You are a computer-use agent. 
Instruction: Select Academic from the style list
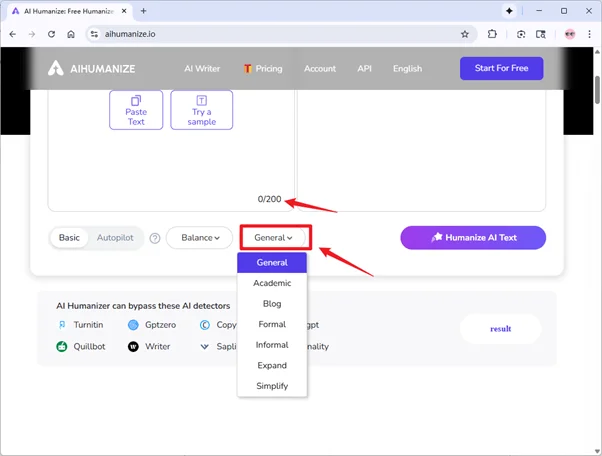pyautogui.click(x=272, y=283)
